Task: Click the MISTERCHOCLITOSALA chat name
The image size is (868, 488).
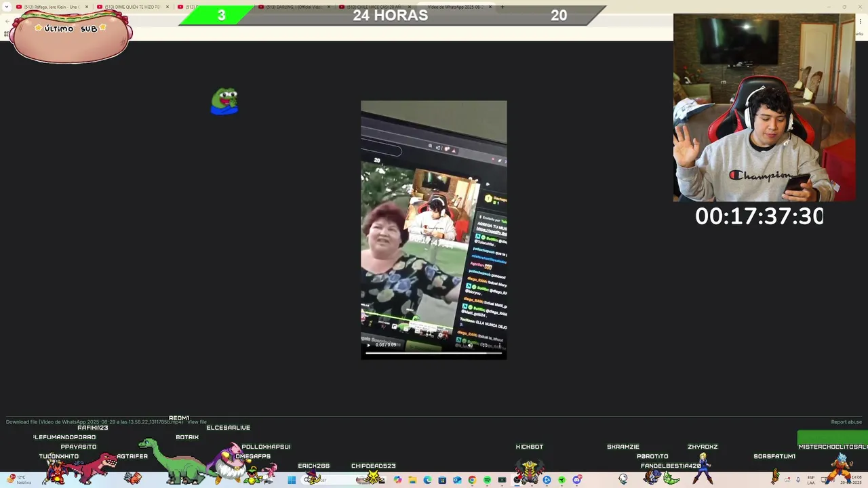Action: coord(833,447)
